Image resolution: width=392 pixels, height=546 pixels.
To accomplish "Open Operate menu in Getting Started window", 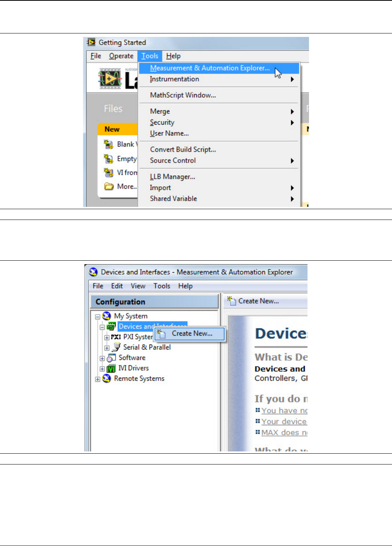I will pyautogui.click(x=121, y=56).
